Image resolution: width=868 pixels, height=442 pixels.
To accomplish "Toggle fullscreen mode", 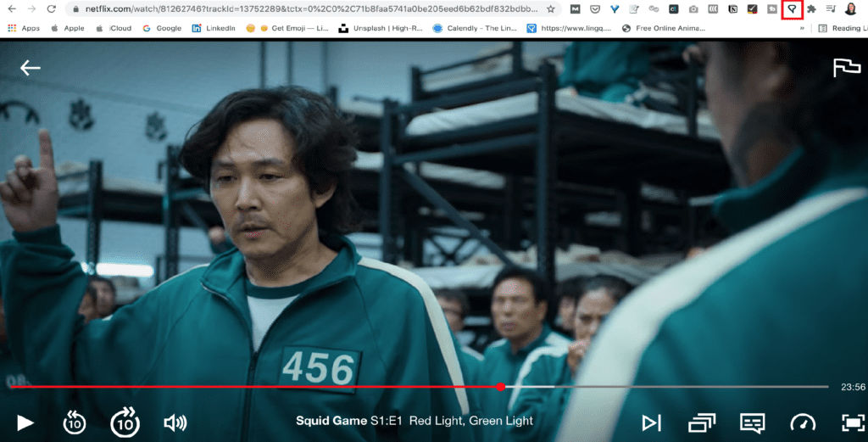I will (853, 423).
